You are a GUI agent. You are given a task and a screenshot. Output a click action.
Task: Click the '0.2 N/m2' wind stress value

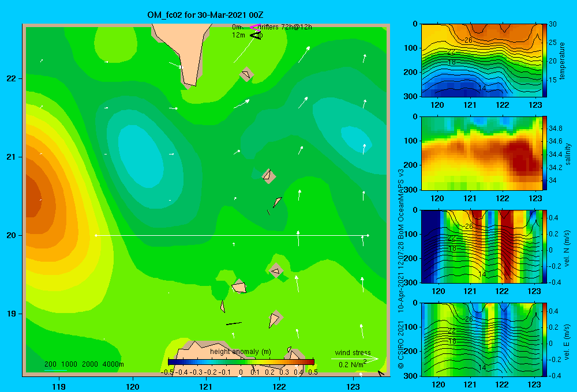click(352, 364)
